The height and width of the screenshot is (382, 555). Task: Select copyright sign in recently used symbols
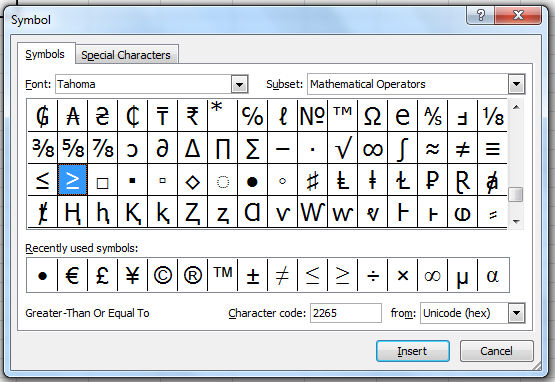162,275
